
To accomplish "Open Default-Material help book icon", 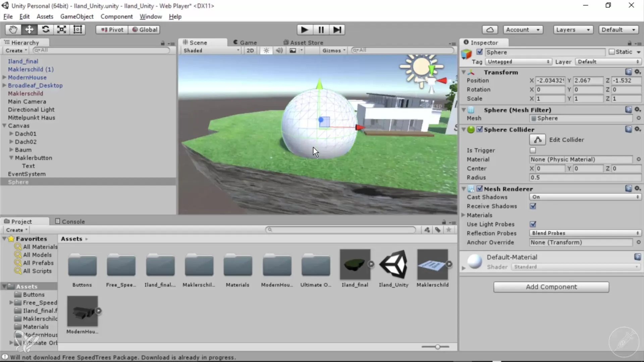I will click(638, 257).
